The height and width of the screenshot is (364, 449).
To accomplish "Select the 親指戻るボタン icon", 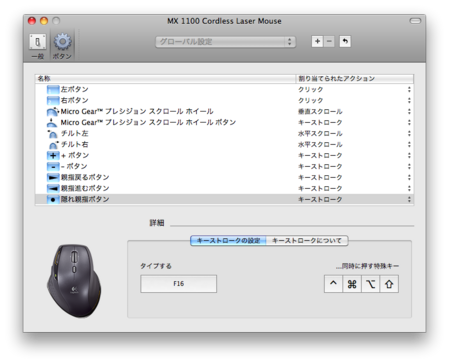I will [x=53, y=177].
